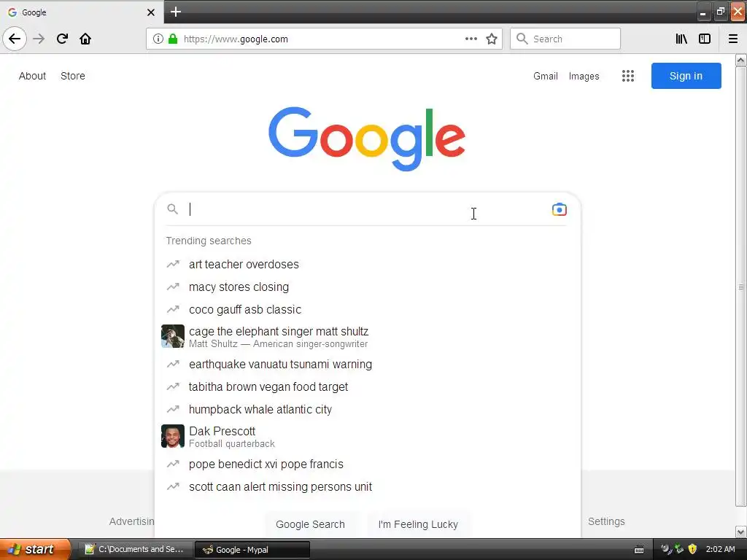Click the Sign in button
The width and height of the screenshot is (747, 560).
point(686,76)
